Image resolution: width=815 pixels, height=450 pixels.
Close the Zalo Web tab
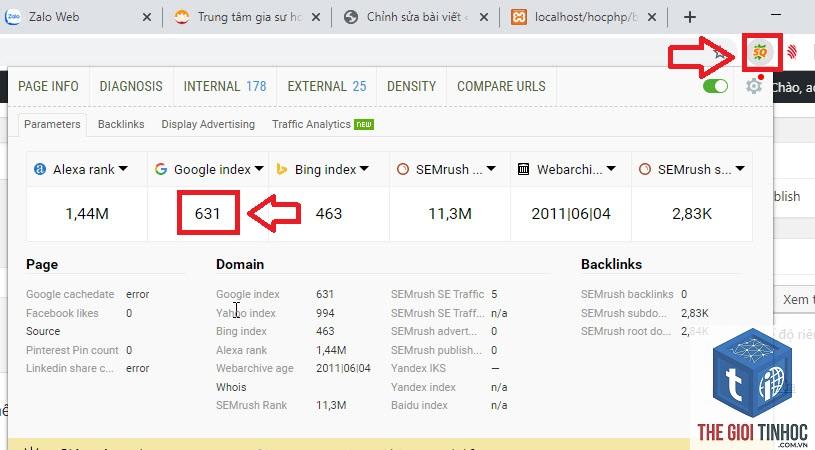147,17
